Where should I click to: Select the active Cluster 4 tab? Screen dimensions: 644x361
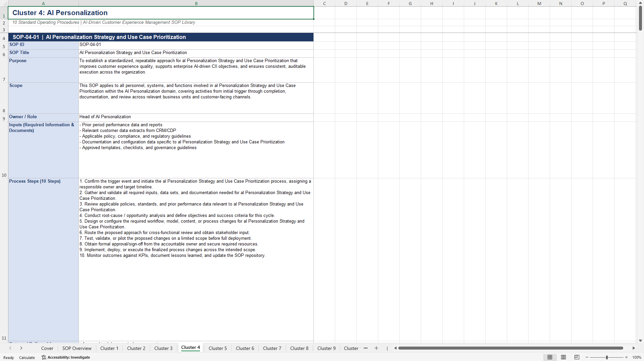[191, 348]
